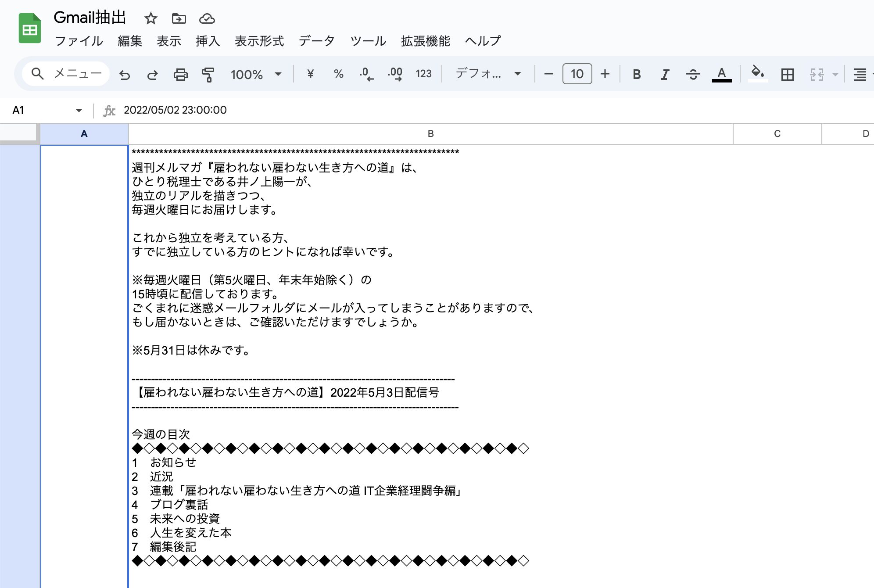Image resolution: width=874 pixels, height=588 pixels.
Task: Click the メニュー search field
Action: (x=66, y=74)
